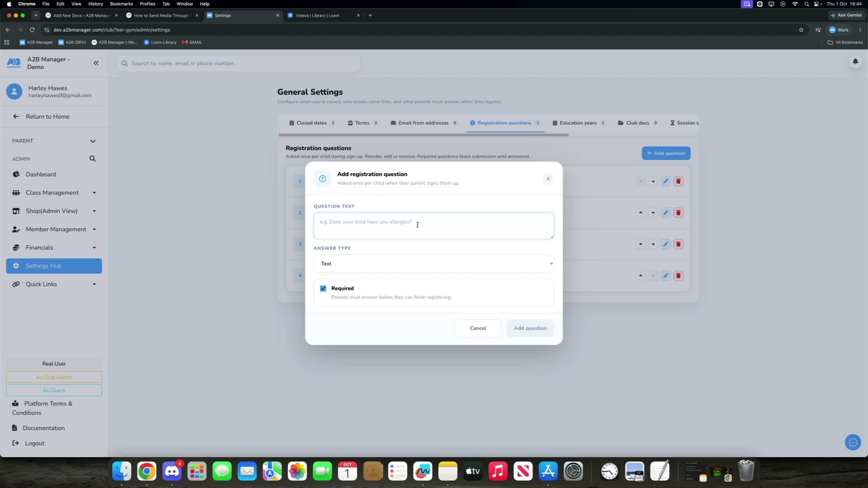868x488 pixels.
Task: Expand Shop(Admin View) menu
Action: [54, 211]
